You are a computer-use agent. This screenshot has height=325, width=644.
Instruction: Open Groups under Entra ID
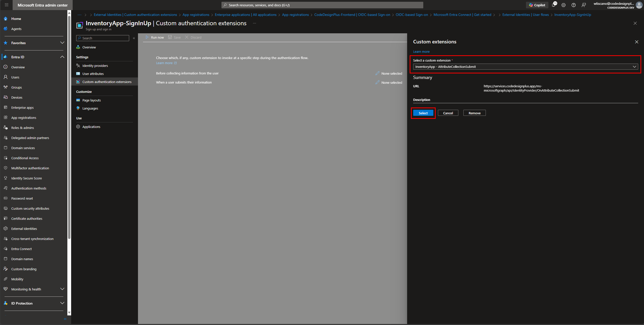[16, 87]
